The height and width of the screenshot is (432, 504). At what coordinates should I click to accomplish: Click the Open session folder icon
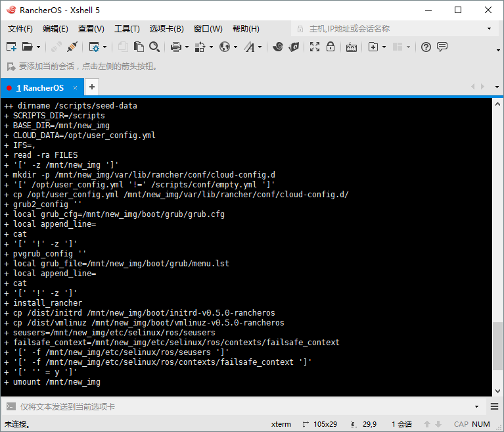pos(28,47)
